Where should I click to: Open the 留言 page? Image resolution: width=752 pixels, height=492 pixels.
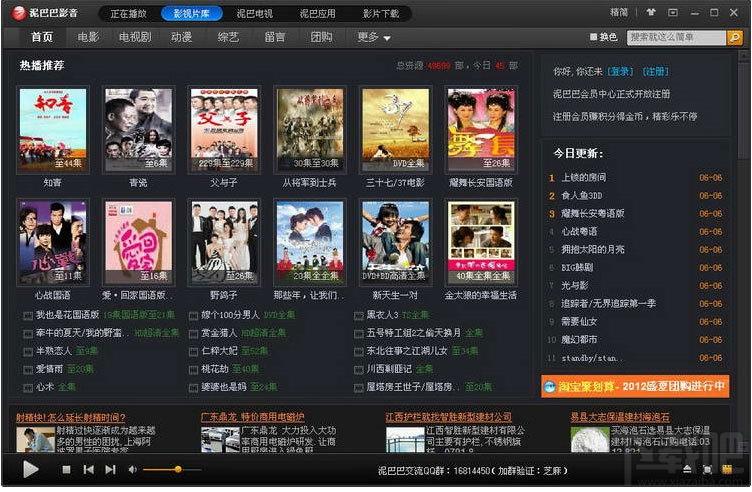tap(274, 37)
